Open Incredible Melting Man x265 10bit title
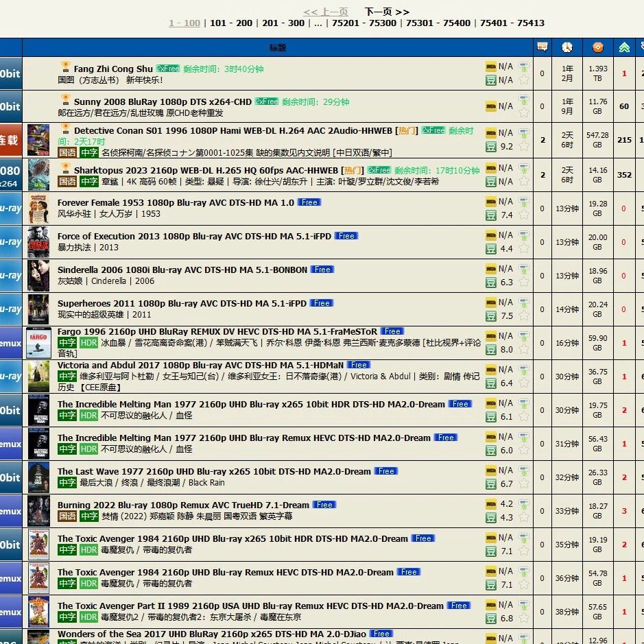 251,404
